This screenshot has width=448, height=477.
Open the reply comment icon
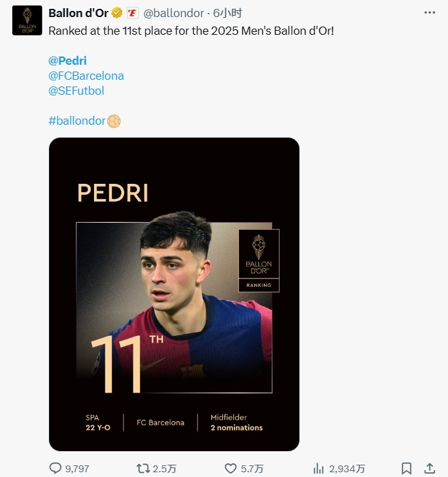click(x=55, y=468)
